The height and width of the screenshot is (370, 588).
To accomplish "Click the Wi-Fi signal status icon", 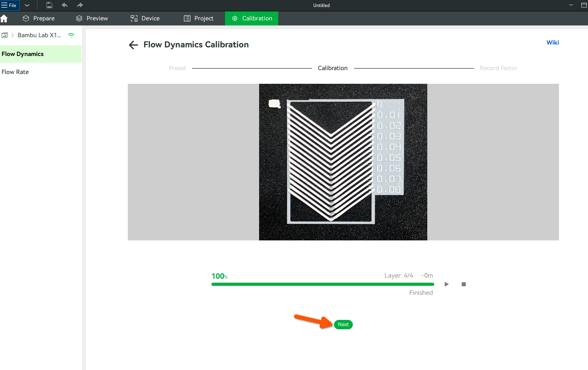I will [71, 35].
